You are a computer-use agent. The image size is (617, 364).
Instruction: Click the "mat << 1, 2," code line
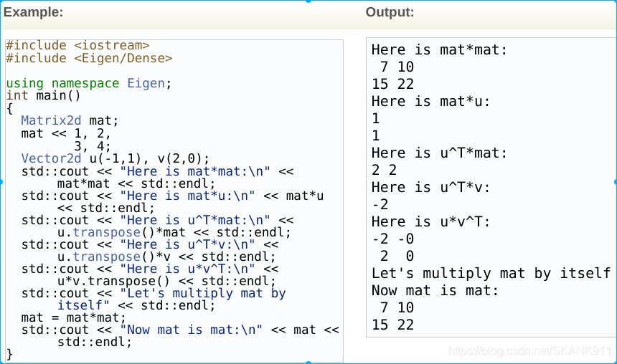coord(66,134)
